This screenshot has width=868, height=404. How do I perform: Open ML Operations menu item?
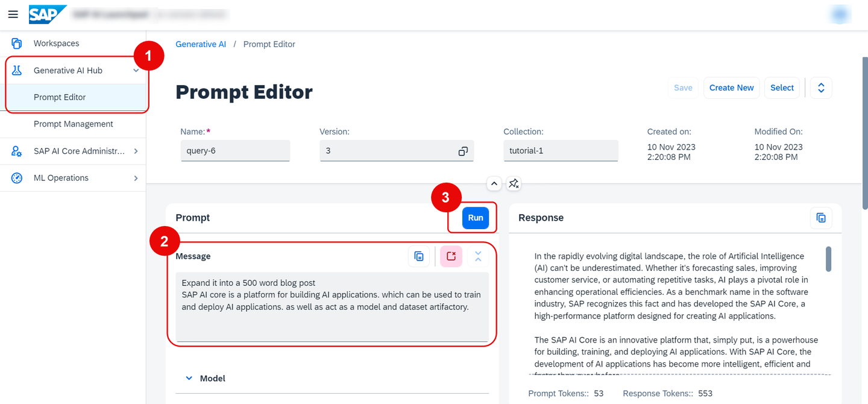click(x=61, y=178)
